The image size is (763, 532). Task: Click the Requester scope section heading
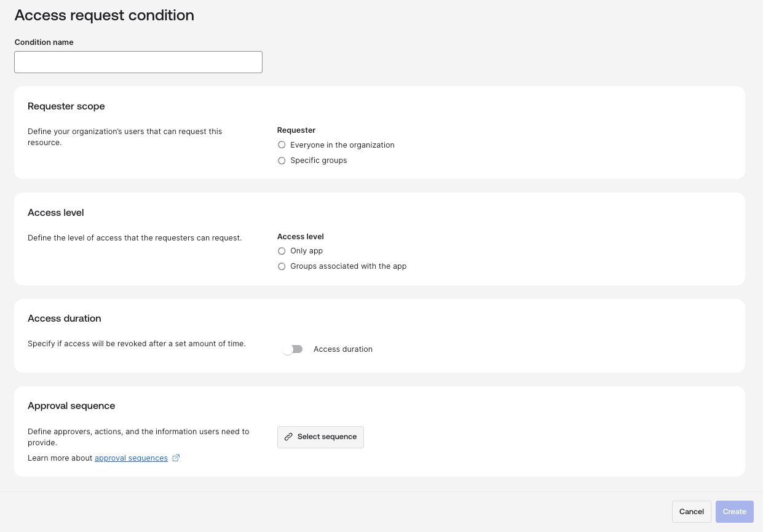click(x=66, y=106)
